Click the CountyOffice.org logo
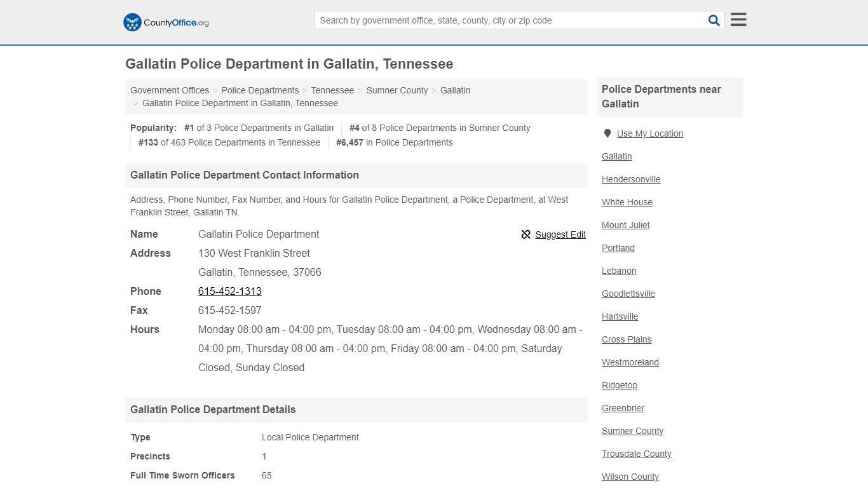The image size is (868, 488). 166,22
